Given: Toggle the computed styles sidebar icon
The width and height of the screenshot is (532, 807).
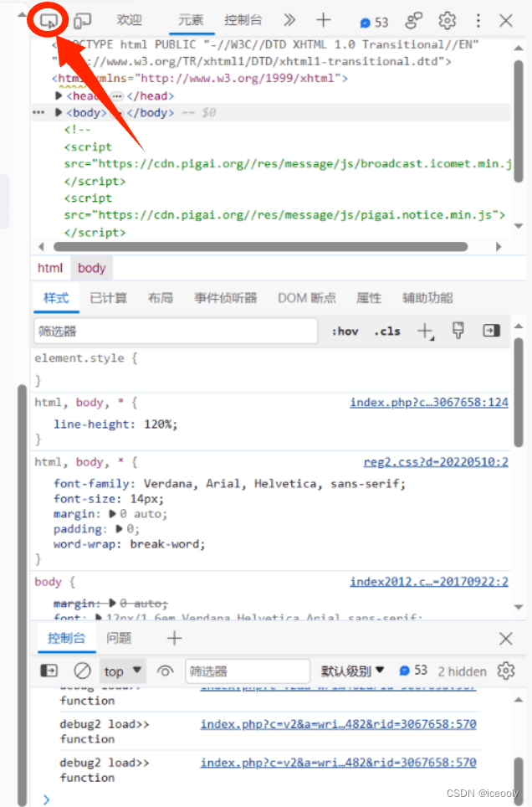Looking at the screenshot, I should click(x=491, y=331).
